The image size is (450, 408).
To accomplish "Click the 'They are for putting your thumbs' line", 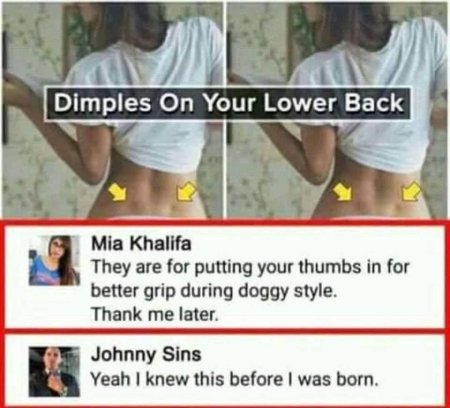I will pyautogui.click(x=250, y=267).
